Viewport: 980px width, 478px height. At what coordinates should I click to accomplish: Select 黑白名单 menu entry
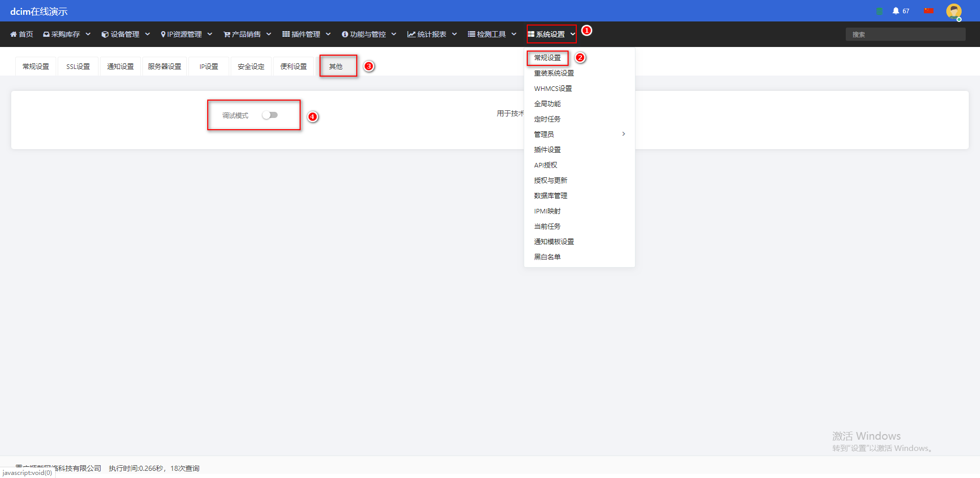pos(547,257)
